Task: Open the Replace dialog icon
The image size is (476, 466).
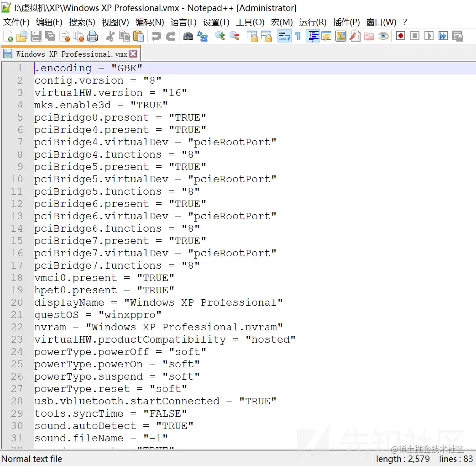Action: [203, 36]
